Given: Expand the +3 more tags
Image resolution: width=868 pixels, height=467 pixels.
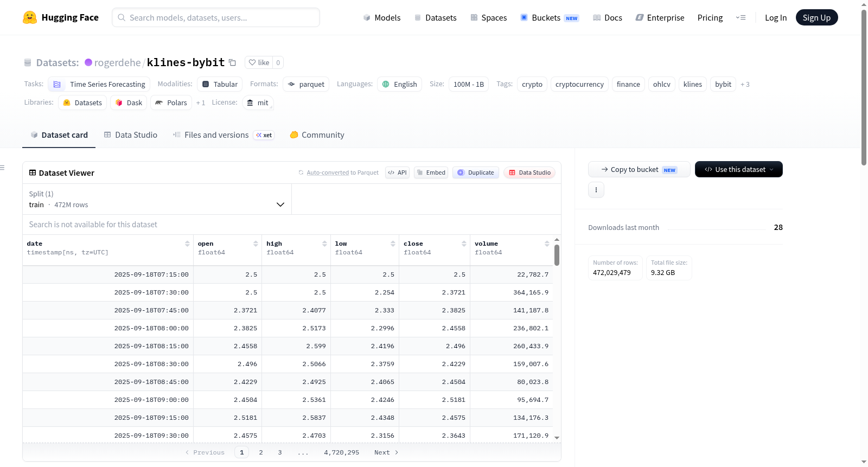Looking at the screenshot, I should coord(745,85).
